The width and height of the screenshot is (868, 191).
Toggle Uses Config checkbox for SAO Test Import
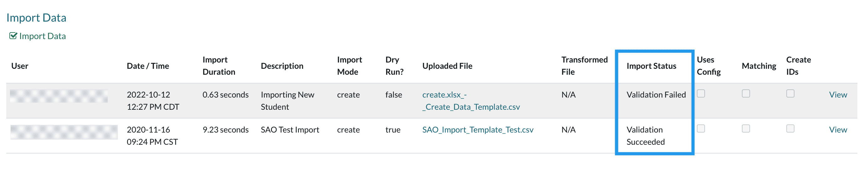click(701, 129)
